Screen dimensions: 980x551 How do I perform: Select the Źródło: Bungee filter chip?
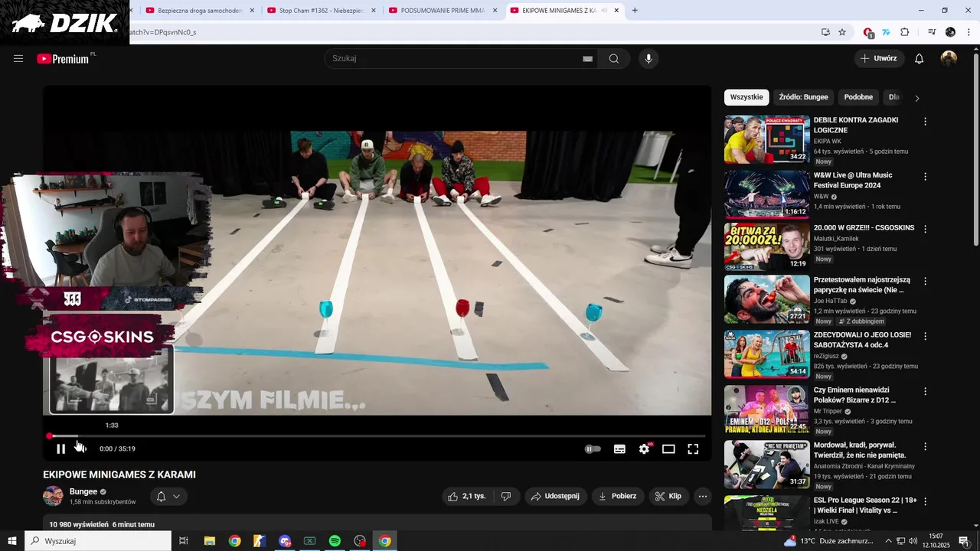tap(803, 97)
